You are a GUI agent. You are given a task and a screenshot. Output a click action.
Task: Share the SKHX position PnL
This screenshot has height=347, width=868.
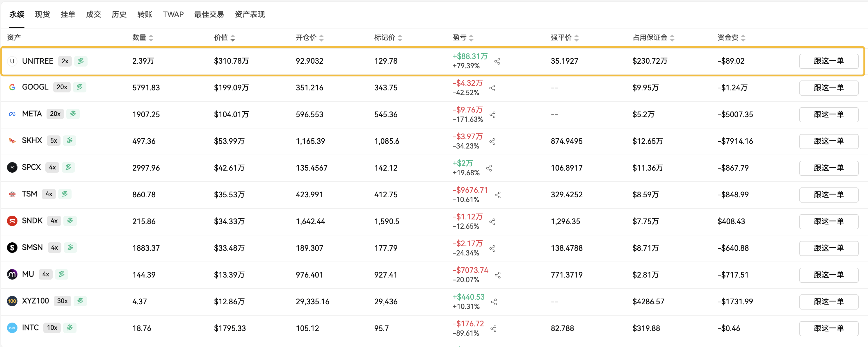(492, 141)
